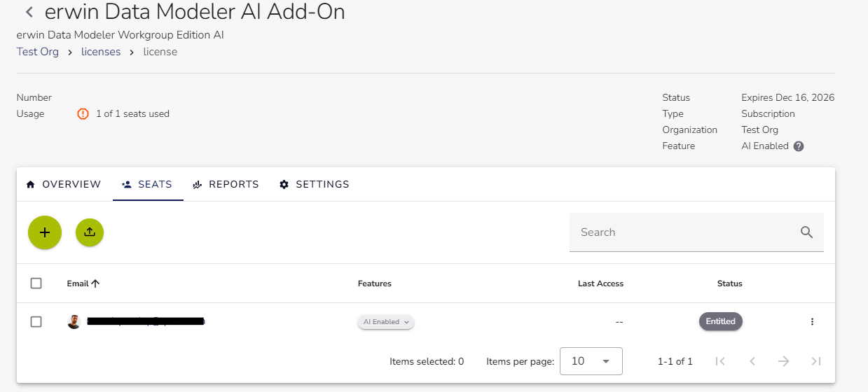Image resolution: width=868 pixels, height=392 pixels.
Task: Click the page title 'erwin Data Modeler AI Add-On'
Action: pyautogui.click(x=195, y=12)
